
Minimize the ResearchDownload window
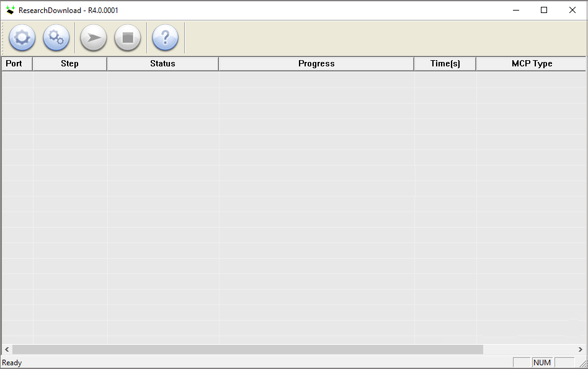tap(516, 10)
